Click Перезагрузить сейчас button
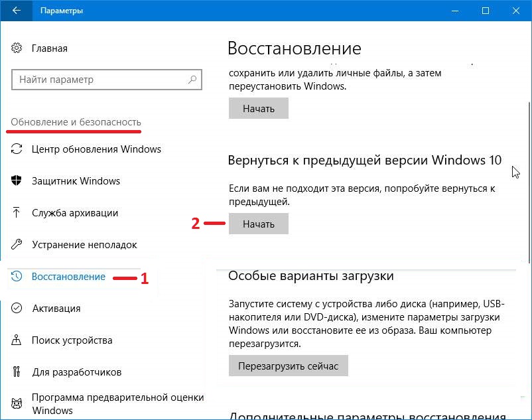The width and height of the screenshot is (532, 420). tap(289, 366)
